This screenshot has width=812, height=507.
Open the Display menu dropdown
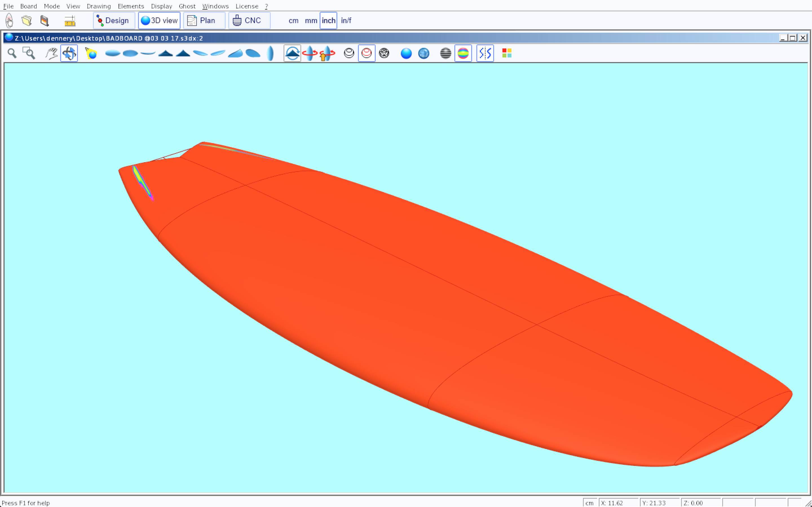(x=161, y=6)
